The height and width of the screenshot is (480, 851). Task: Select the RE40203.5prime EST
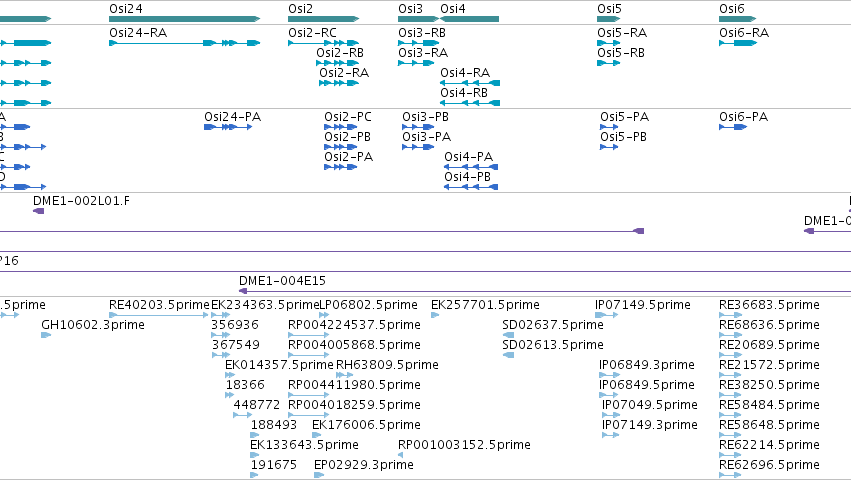click(x=158, y=315)
